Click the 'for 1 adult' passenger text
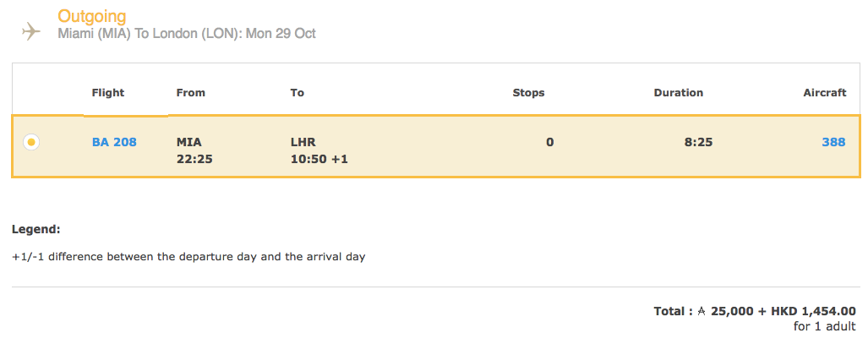The height and width of the screenshot is (344, 868). [x=824, y=326]
